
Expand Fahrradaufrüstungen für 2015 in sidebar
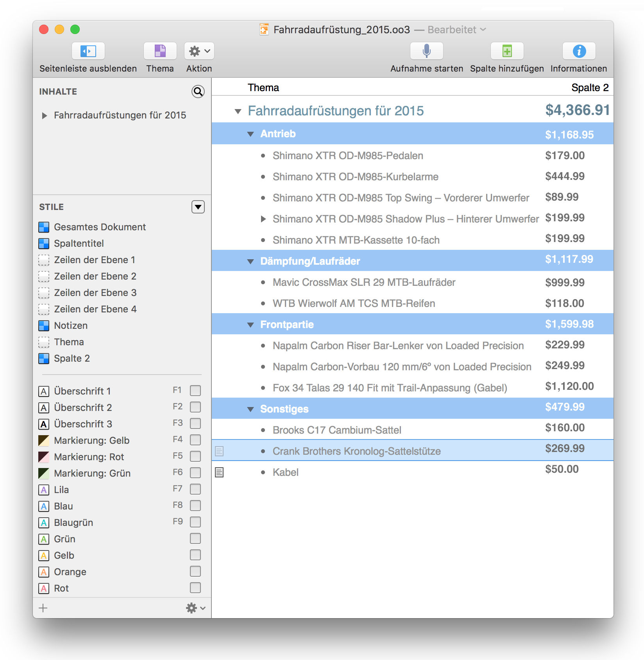point(44,115)
